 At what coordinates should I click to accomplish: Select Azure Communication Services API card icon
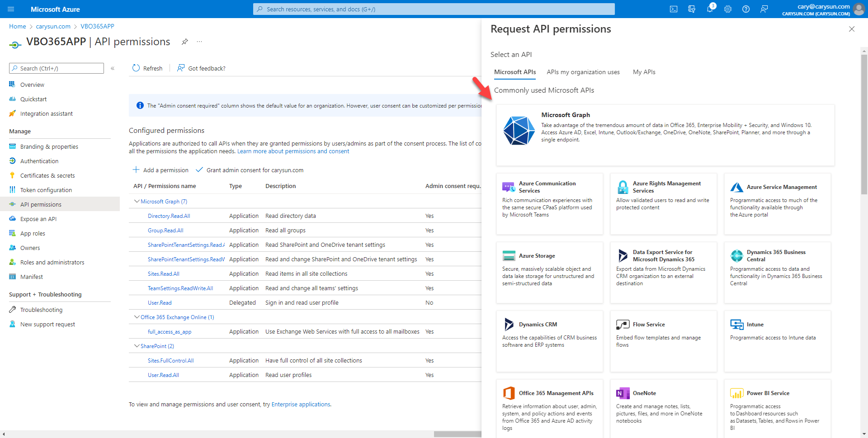pyautogui.click(x=509, y=187)
